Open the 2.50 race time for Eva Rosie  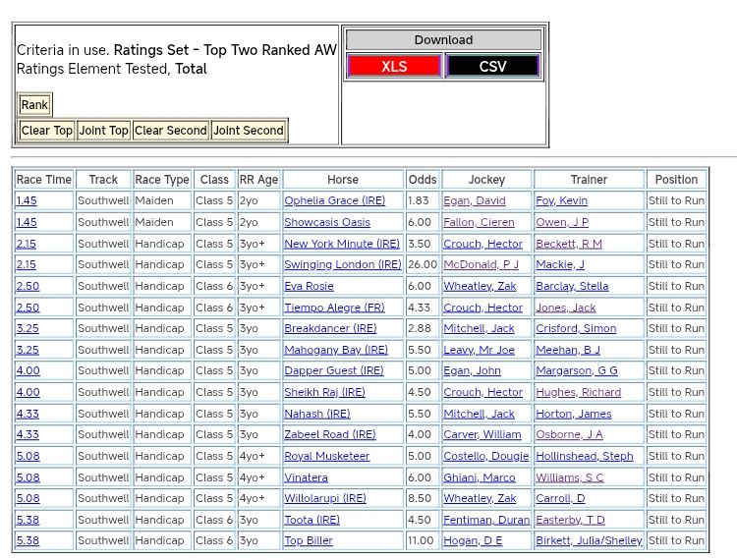[27, 286]
